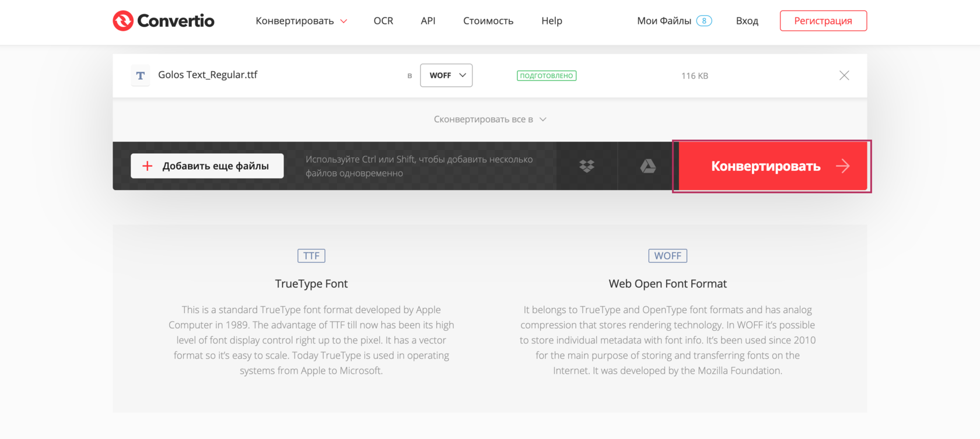980x439 pixels.
Task: Add files from Dropbox icon
Action: click(x=587, y=166)
